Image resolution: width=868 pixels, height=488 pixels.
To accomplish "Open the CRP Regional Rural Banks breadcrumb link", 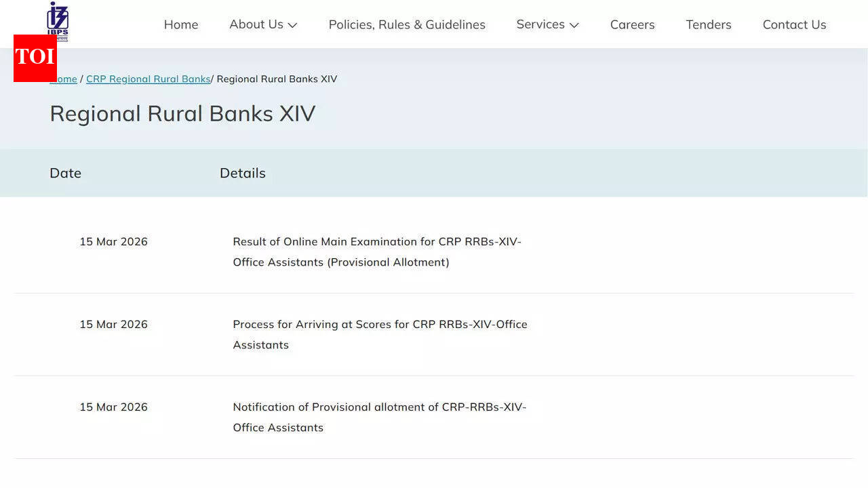I will tap(148, 79).
